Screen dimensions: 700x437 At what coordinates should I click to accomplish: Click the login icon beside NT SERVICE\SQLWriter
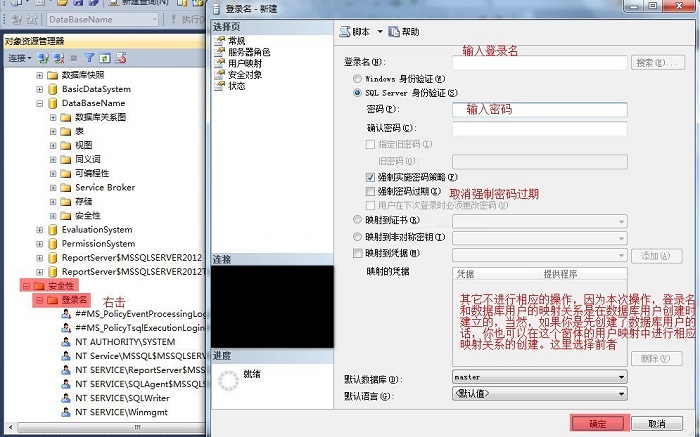coord(66,398)
